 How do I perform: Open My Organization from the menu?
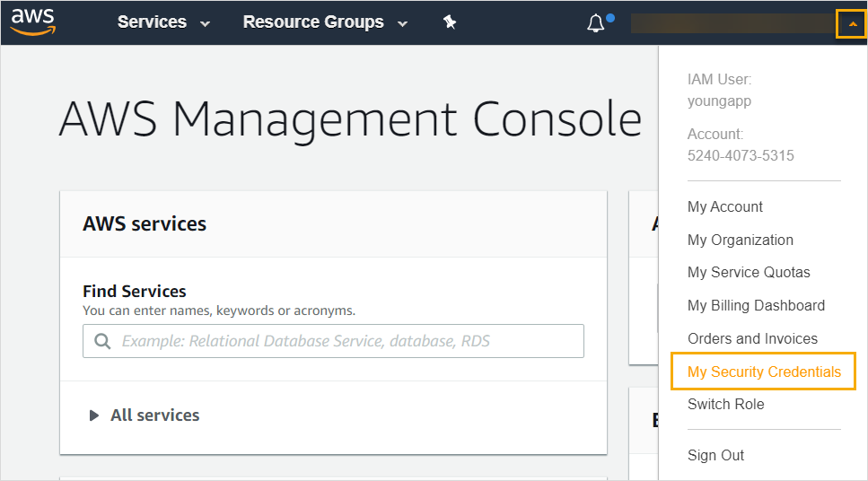pyautogui.click(x=741, y=240)
